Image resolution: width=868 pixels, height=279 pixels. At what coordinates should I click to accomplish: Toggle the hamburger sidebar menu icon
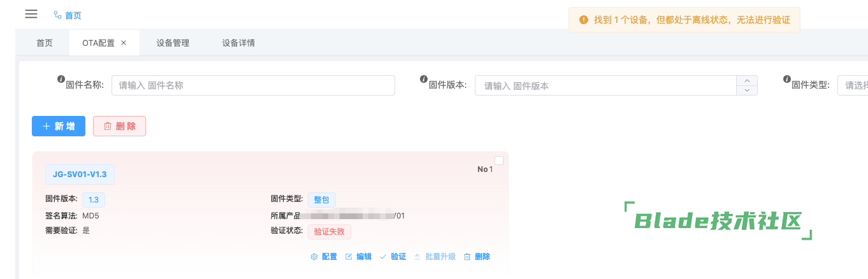(31, 14)
